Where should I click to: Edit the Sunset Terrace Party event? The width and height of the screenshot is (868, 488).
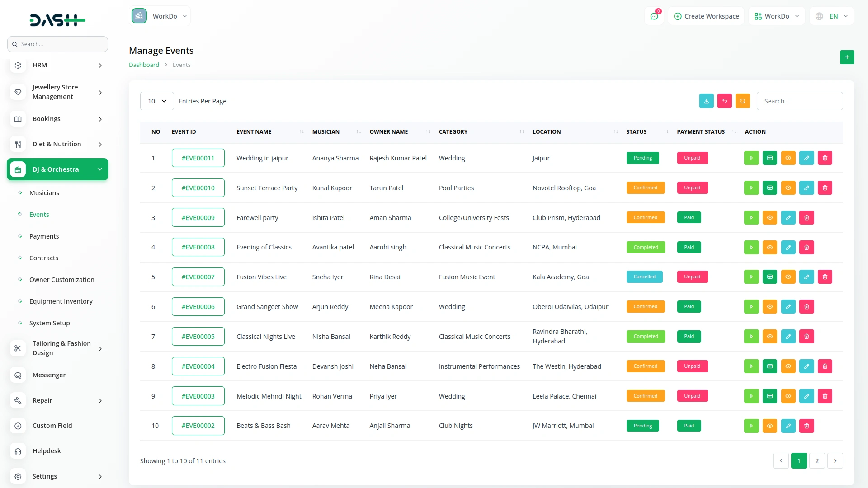click(806, 188)
